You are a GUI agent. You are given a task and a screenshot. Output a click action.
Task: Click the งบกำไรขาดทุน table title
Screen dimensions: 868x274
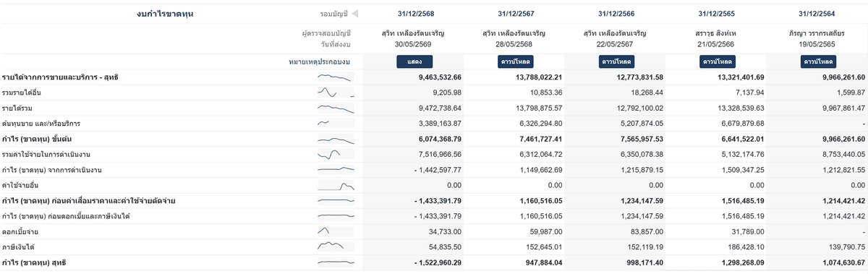click(x=165, y=14)
